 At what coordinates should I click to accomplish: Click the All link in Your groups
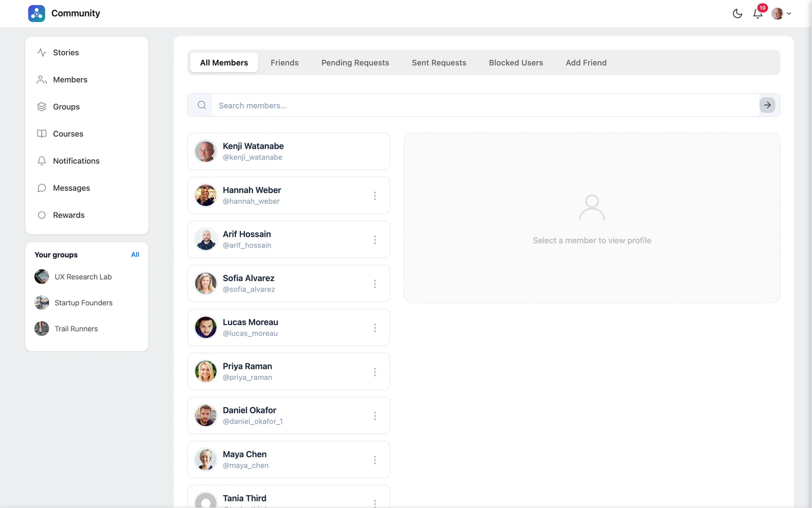point(135,255)
